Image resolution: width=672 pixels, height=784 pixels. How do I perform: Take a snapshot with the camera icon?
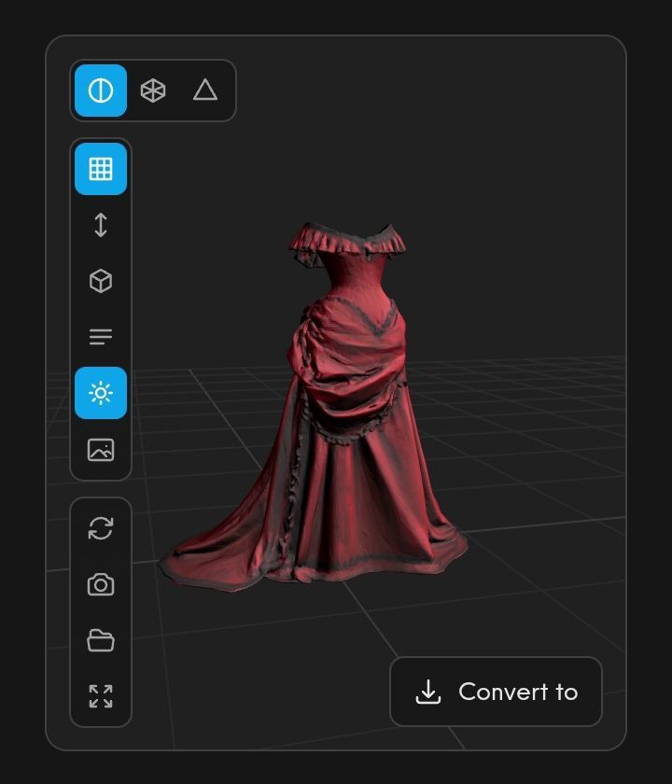101,584
